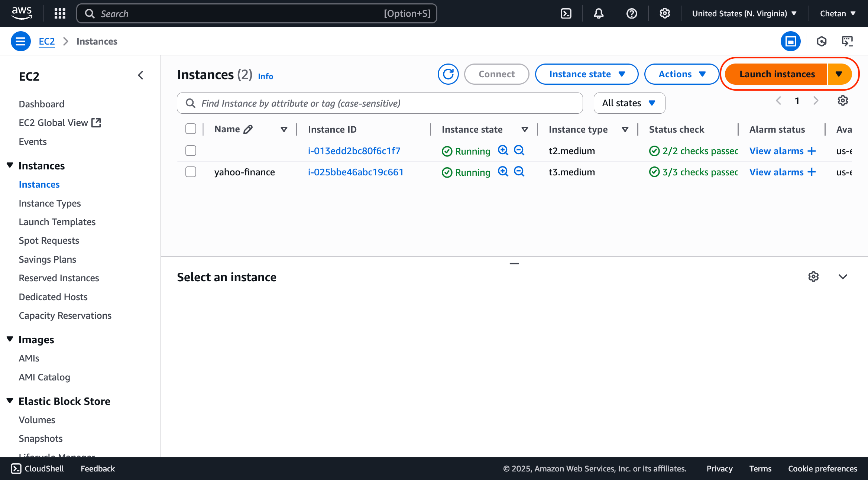Image resolution: width=868 pixels, height=480 pixels.
Task: Check the yahoo-finance instance row
Action: 191,172
